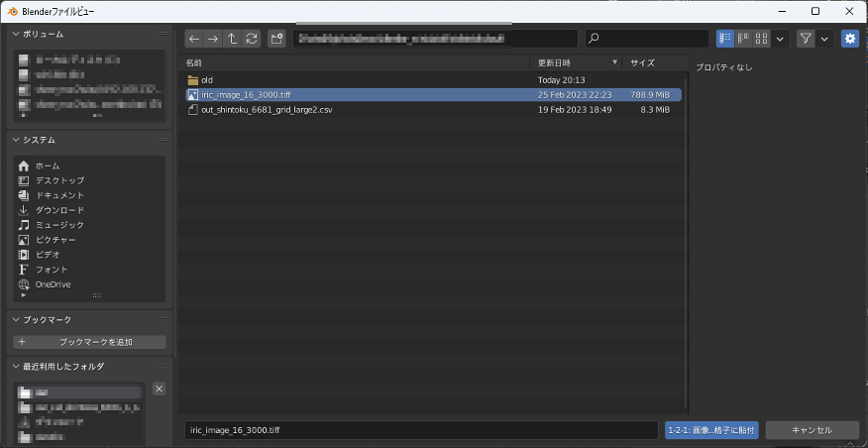Click the 788.9 MiB size cell
The width and height of the screenshot is (868, 448).
pos(650,95)
